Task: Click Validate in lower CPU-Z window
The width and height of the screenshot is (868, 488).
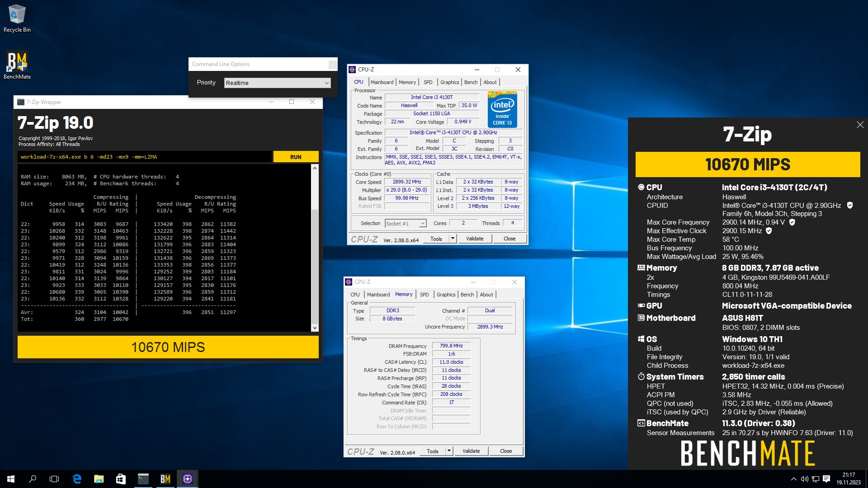Action: pos(471,451)
